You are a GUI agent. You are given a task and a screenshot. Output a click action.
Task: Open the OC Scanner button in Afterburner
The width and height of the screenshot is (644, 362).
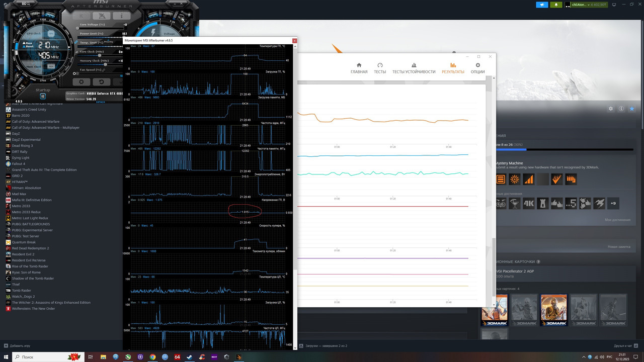coord(26,4)
